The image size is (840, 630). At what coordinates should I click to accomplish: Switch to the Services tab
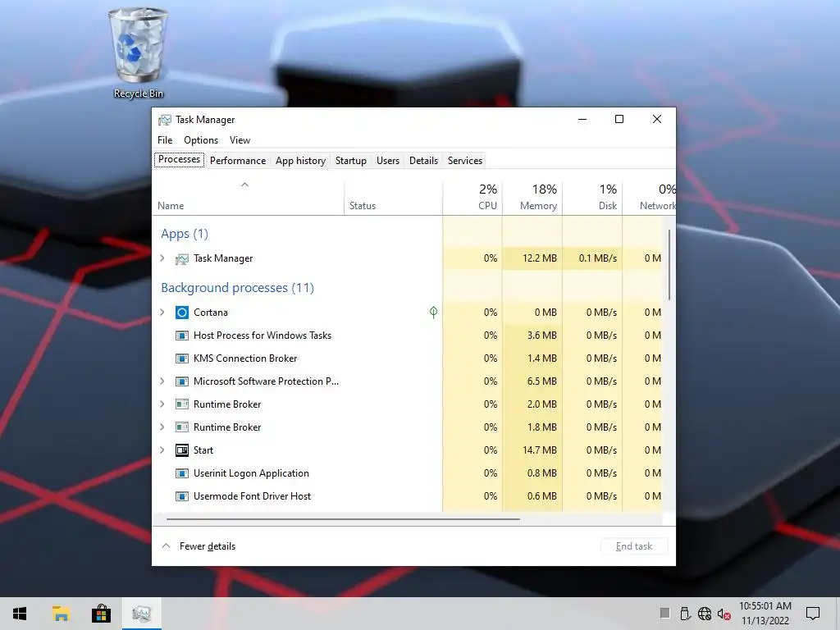click(465, 161)
